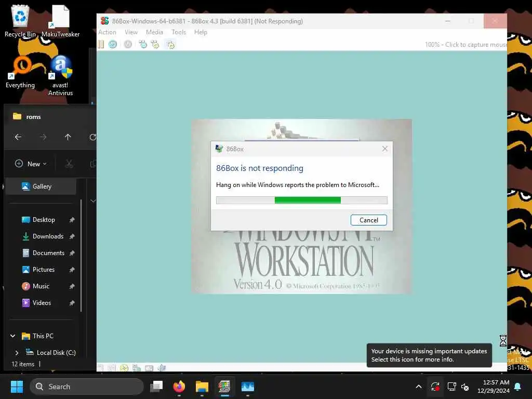Click the 86Box taskbar icon

click(224, 387)
